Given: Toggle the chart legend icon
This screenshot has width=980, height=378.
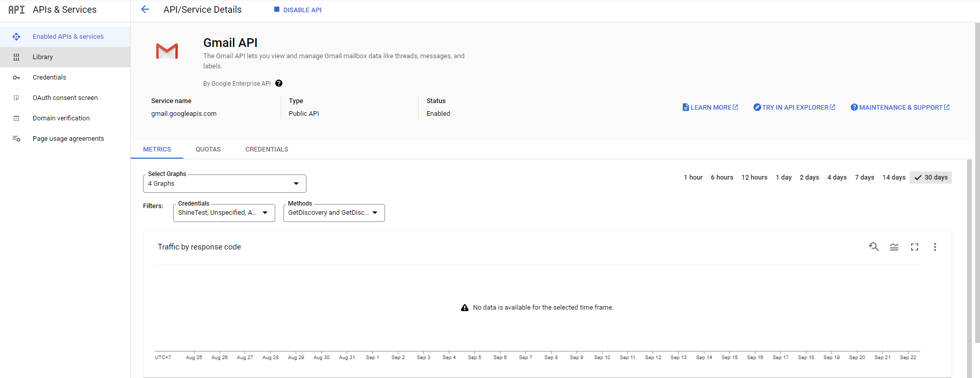Looking at the screenshot, I should [894, 247].
